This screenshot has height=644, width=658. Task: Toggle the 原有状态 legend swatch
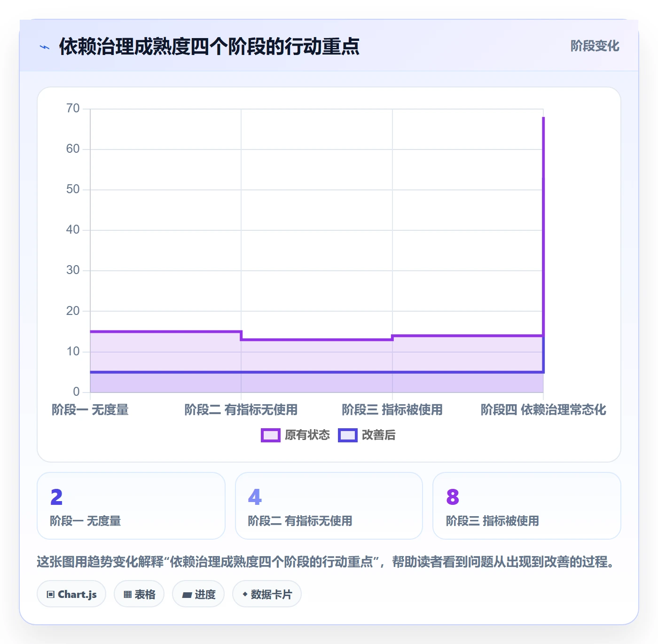[270, 435]
